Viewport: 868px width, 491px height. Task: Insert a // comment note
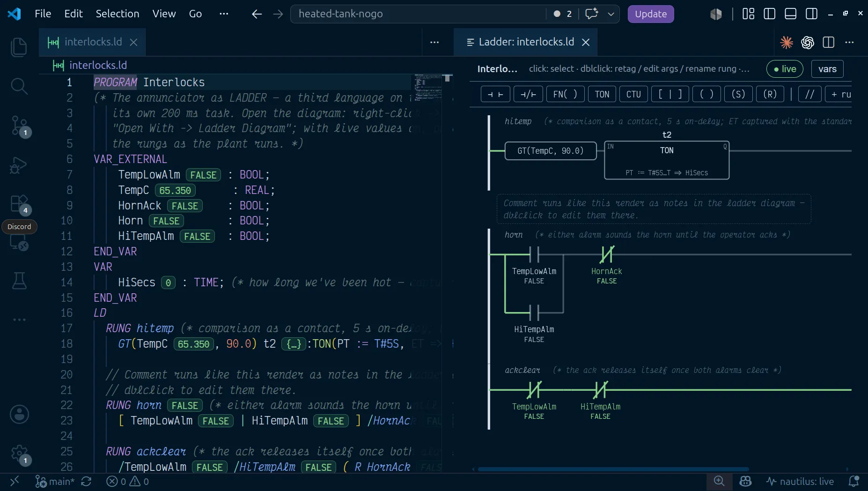click(809, 94)
